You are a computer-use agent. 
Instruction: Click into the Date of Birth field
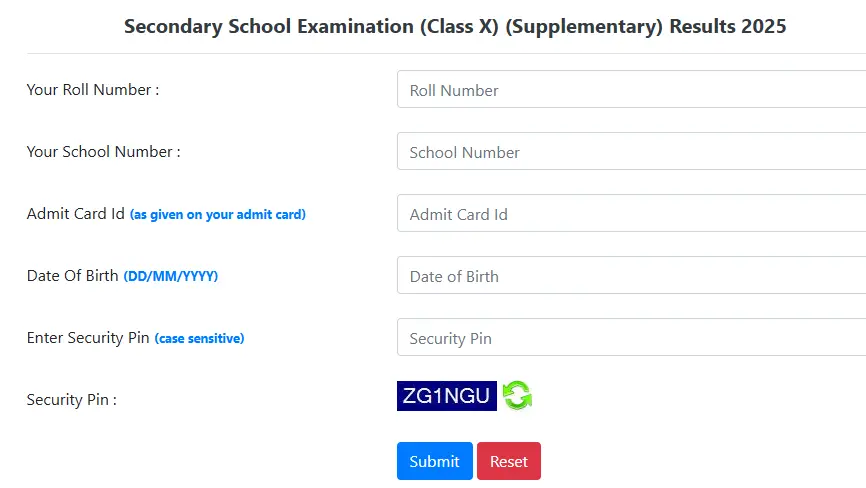[x=631, y=276]
